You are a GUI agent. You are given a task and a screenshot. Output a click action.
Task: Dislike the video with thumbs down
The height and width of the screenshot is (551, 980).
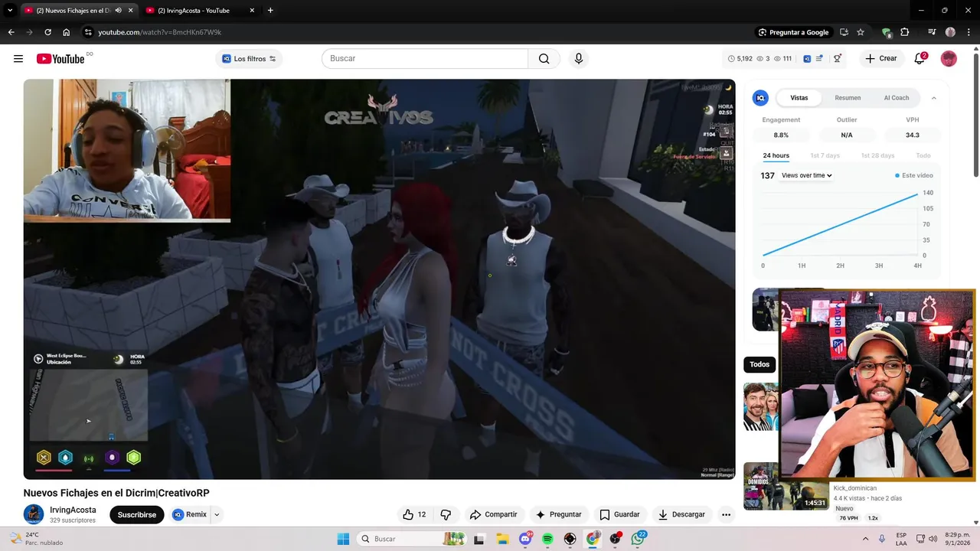[x=446, y=514]
